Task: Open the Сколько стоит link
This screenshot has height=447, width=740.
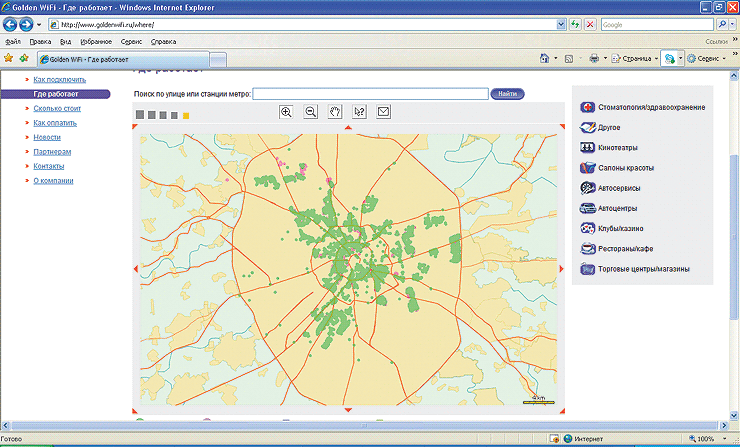Action: 57,109
